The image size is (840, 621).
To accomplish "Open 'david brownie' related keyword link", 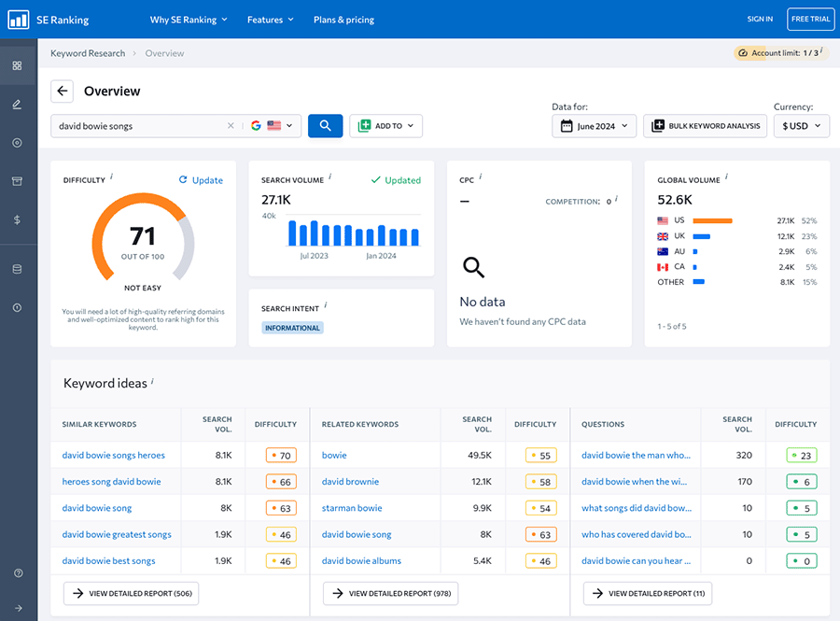I will [350, 481].
